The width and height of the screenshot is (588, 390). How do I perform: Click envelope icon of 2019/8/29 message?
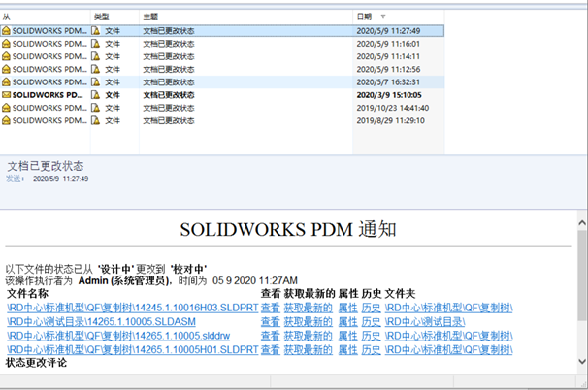pyautogui.click(x=7, y=120)
